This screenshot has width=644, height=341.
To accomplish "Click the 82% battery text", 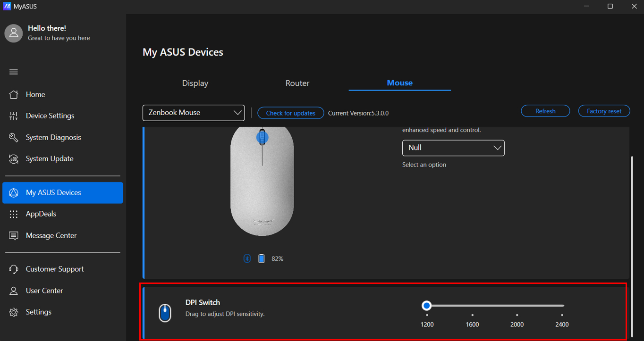I will (x=278, y=259).
